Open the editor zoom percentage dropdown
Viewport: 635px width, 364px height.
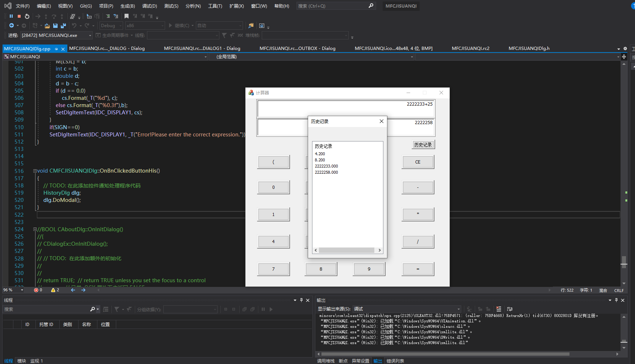click(22, 290)
